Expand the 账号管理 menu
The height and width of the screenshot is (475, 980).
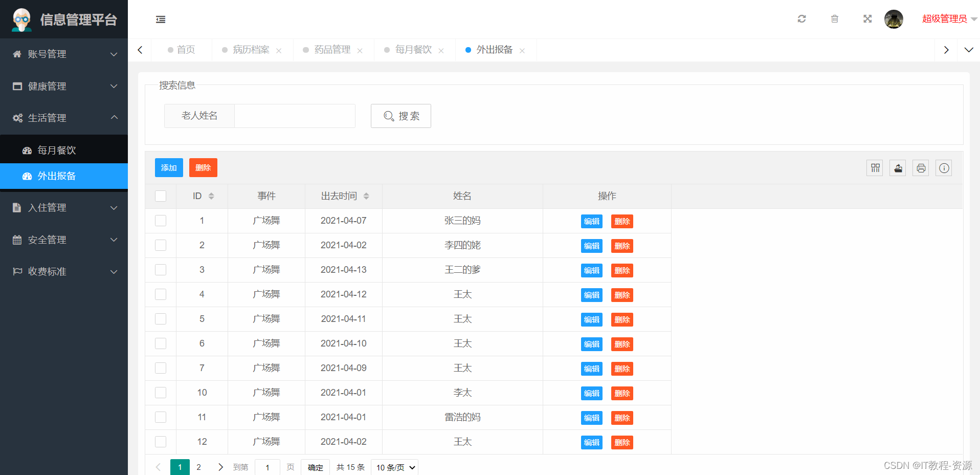point(64,54)
